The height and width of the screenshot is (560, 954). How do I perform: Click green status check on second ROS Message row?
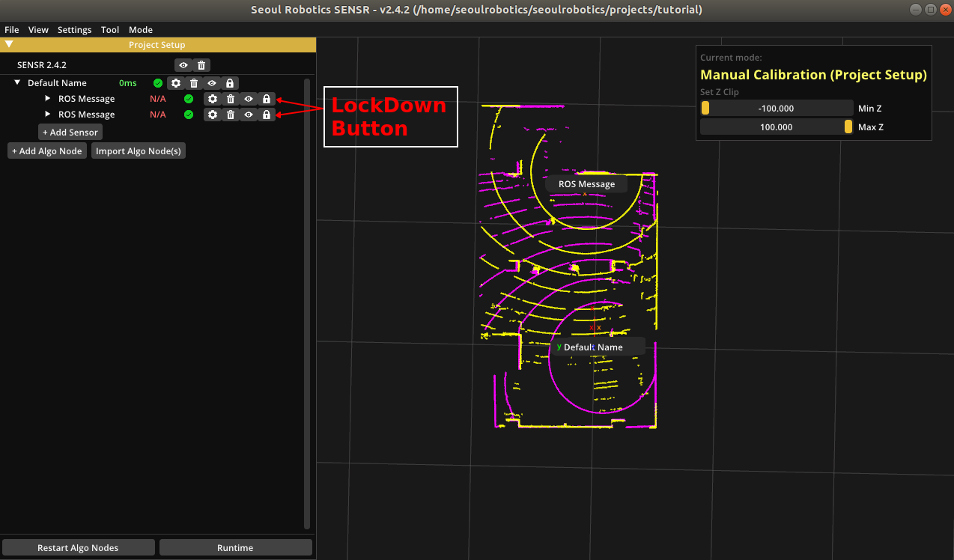click(x=189, y=115)
